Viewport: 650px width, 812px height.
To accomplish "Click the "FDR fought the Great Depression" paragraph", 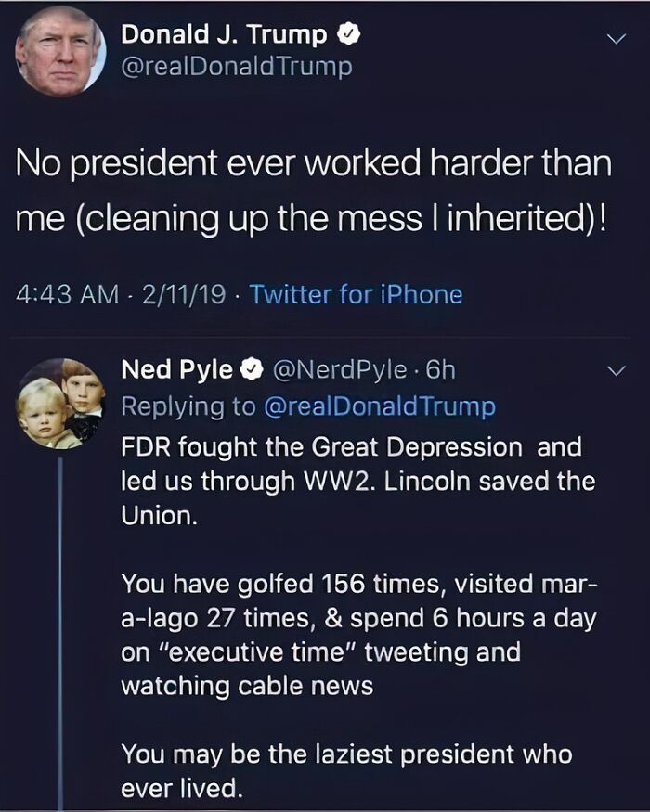I will pos(357,481).
